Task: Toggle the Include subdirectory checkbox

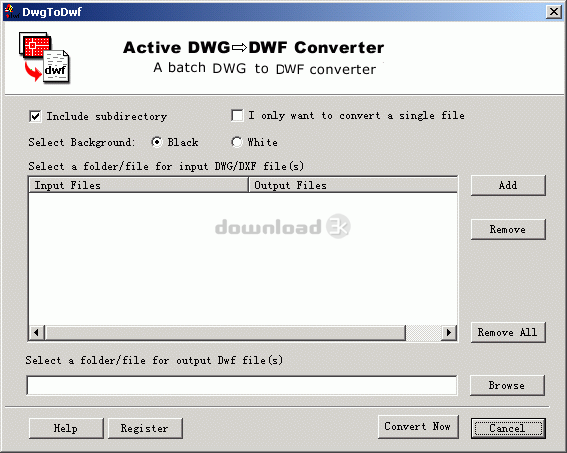Action: pyautogui.click(x=35, y=116)
